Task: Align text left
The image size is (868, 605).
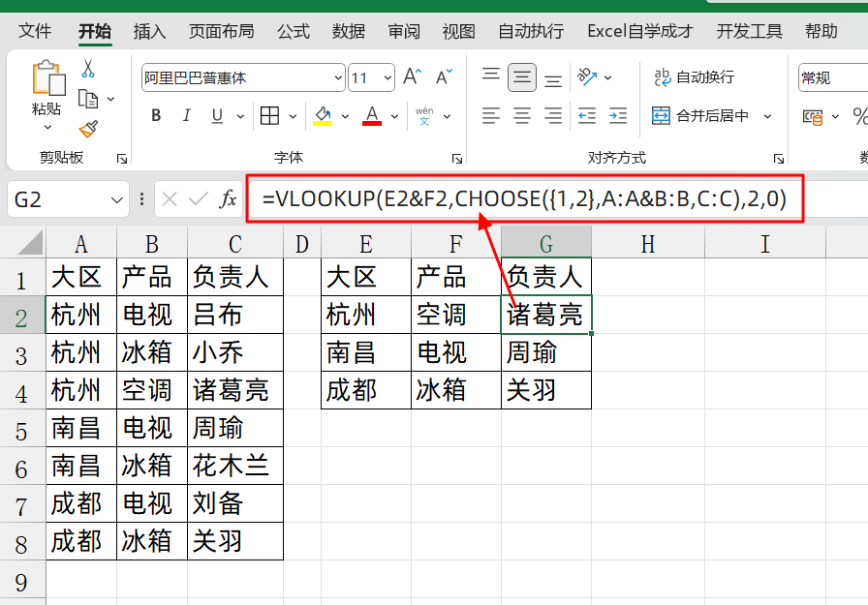Action: pos(491,116)
